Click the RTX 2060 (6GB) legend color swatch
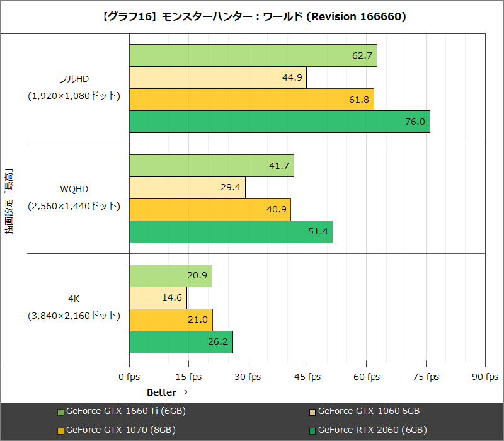Image resolution: width=504 pixels, height=441 pixels. click(x=312, y=431)
